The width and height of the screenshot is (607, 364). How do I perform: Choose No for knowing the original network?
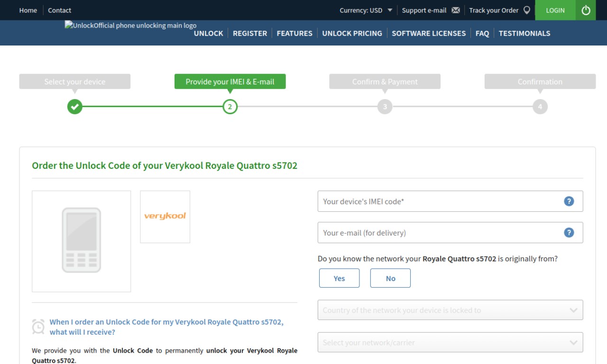[x=390, y=278]
